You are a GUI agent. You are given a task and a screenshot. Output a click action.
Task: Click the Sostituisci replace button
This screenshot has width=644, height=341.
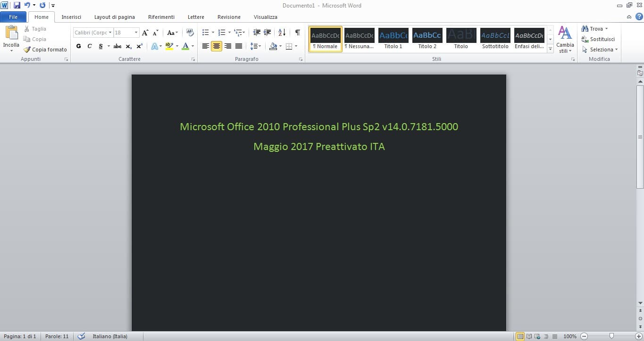[598, 39]
